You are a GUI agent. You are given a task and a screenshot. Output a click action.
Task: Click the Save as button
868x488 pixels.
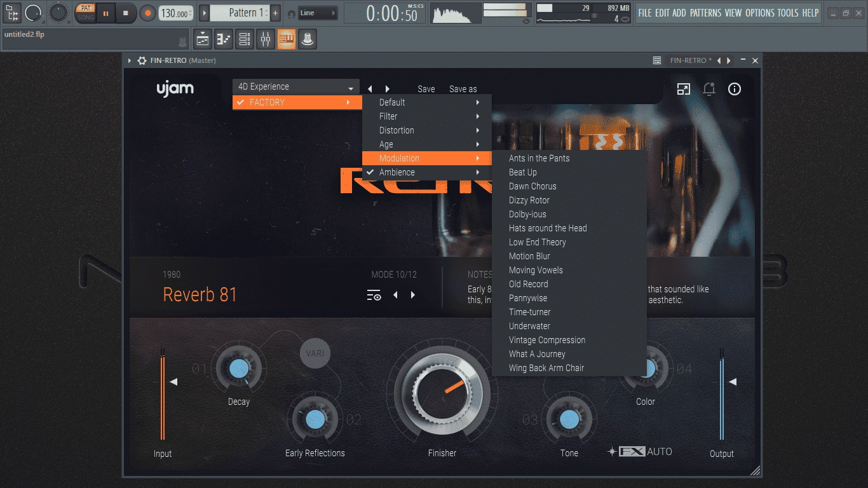463,89
